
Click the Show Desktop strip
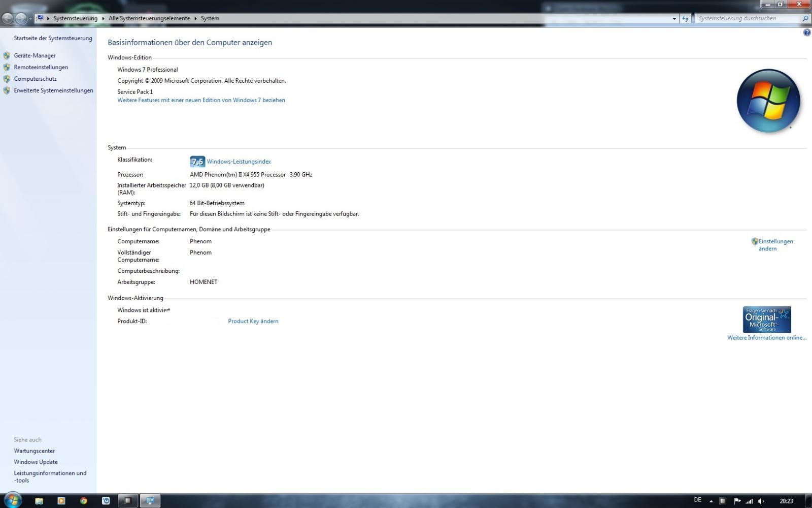[808, 501]
